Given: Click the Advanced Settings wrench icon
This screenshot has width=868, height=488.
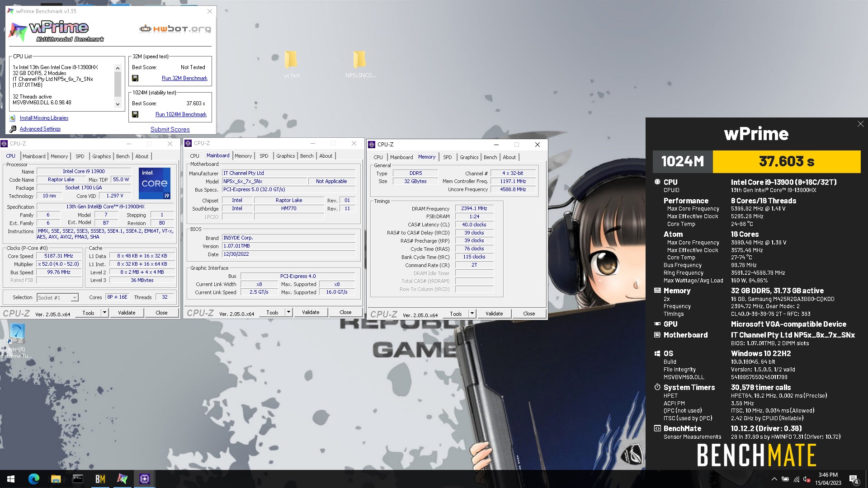Looking at the screenshot, I should tap(13, 129).
